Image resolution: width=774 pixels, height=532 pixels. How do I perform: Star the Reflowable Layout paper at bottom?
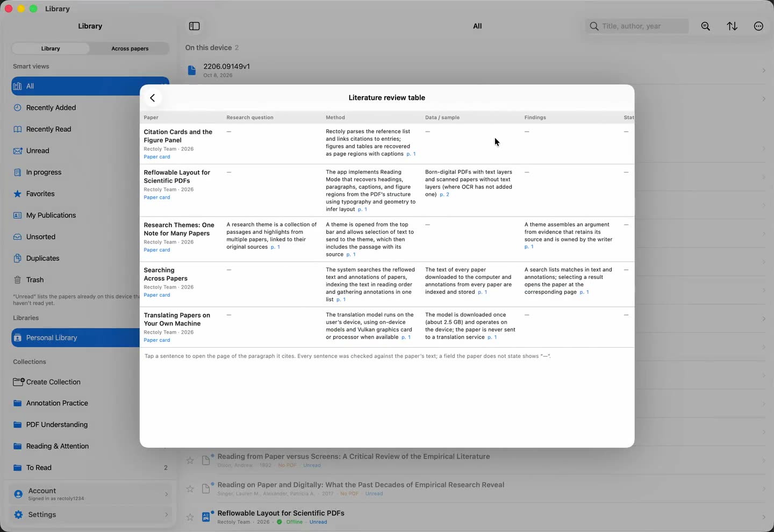190,517
